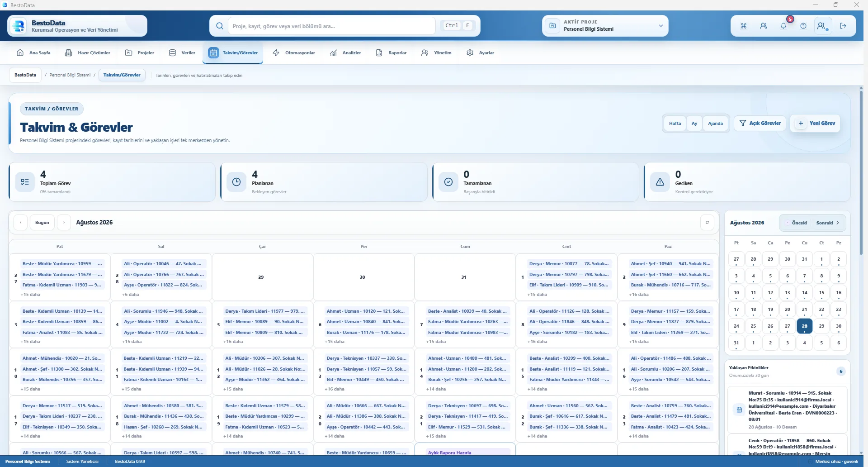Click the help question mark icon
Screen dimensions: 868x467
803,26
